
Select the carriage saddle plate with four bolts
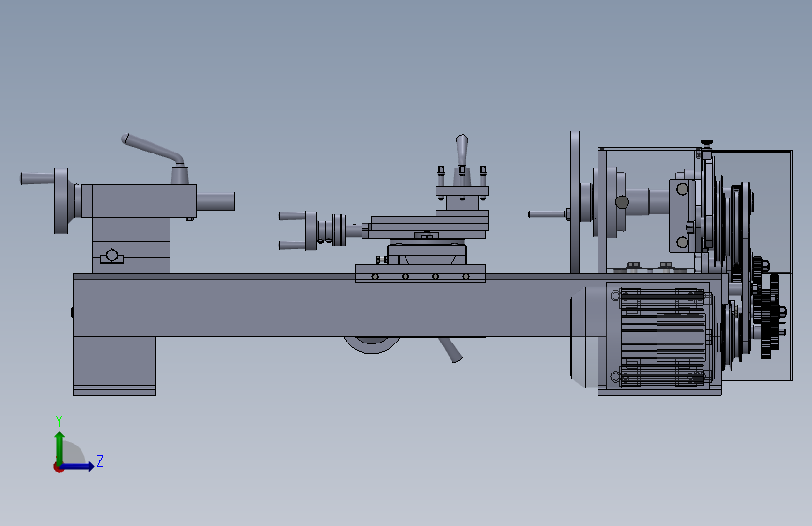421,273
